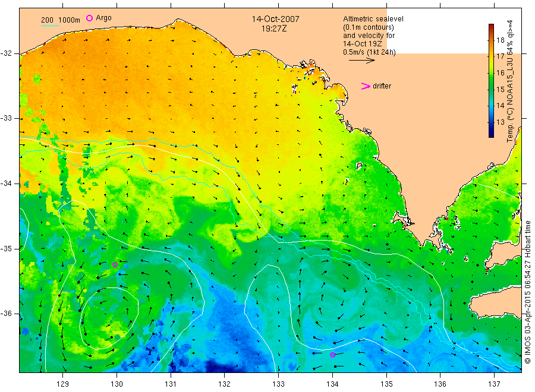Click the "(0.1m contours)" caption line
The image size is (535, 392).
(x=369, y=27)
